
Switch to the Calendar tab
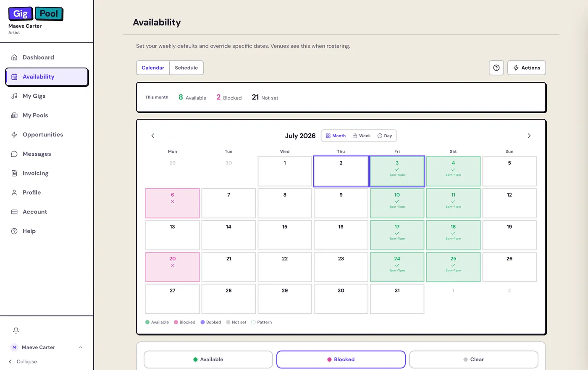point(153,68)
